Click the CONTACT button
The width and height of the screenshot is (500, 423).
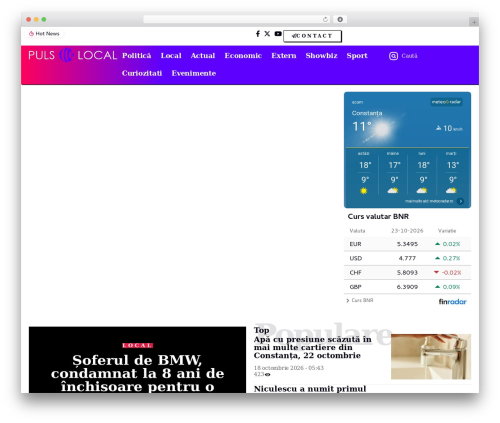(x=312, y=36)
